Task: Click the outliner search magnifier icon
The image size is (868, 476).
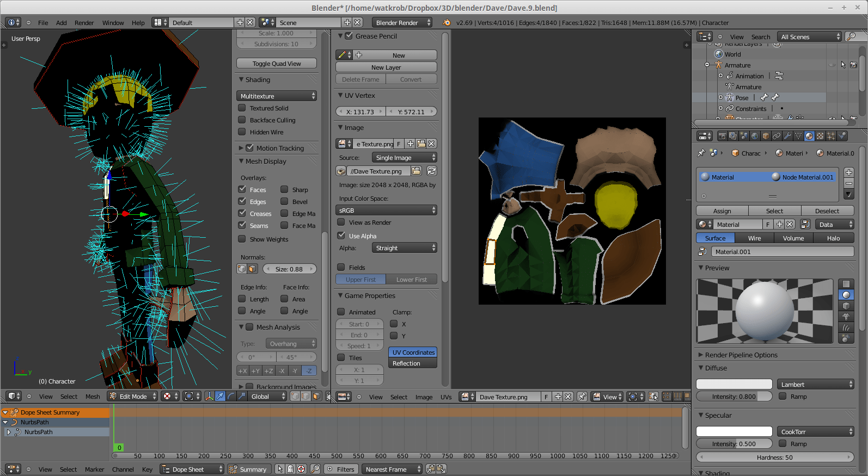Action: tap(850, 37)
